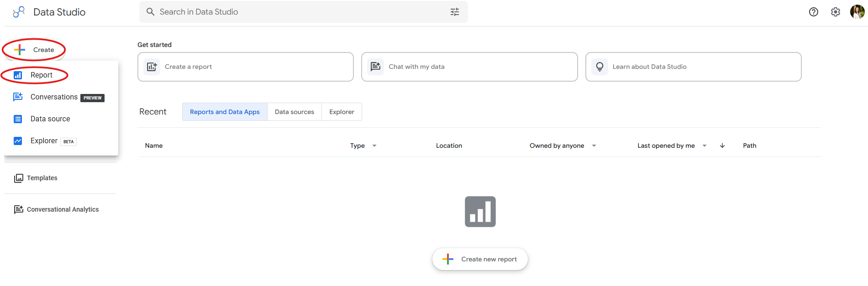Click the Data source list icon
Image resolution: width=868 pixels, height=286 pixels.
coord(18,119)
